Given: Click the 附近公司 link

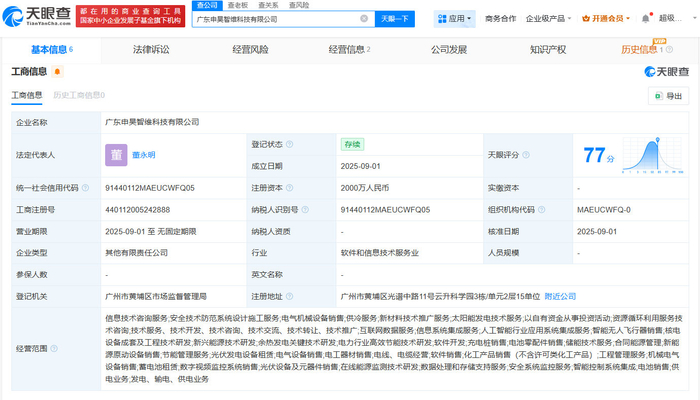Looking at the screenshot, I should coord(560,297).
